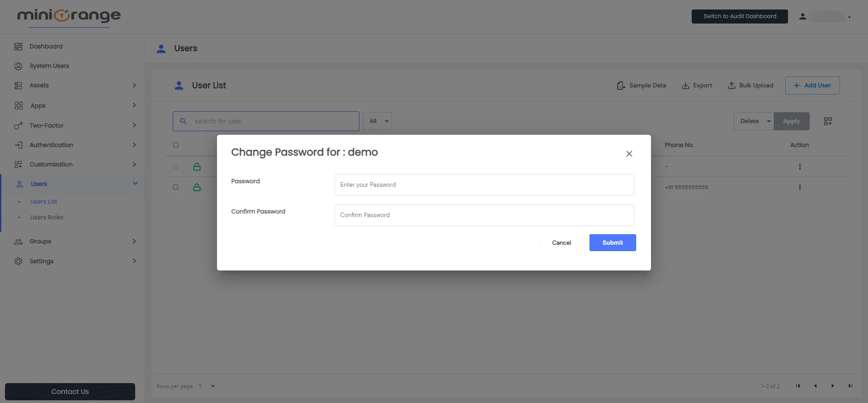Image resolution: width=868 pixels, height=403 pixels.
Task: Click the Apply button
Action: pyautogui.click(x=792, y=121)
